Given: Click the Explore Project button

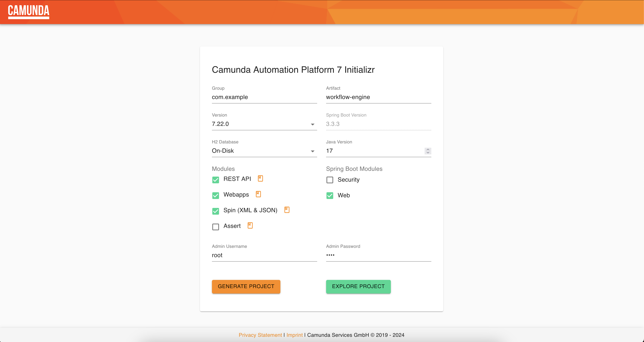Looking at the screenshot, I should point(358,287).
